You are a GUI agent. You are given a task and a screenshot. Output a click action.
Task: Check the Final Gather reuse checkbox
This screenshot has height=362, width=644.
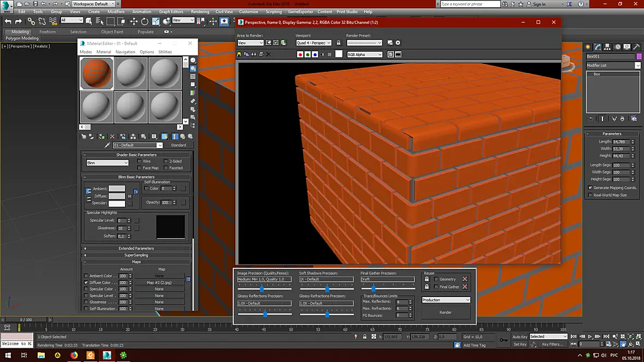click(436, 287)
